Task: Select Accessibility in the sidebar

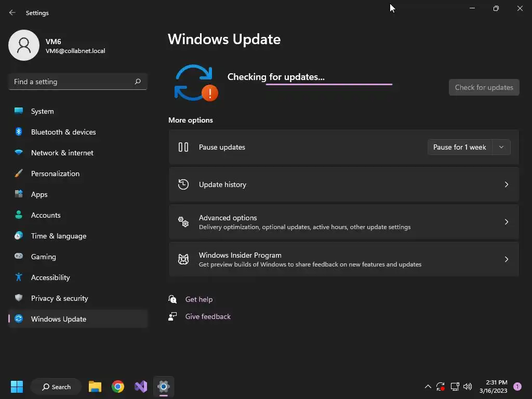Action: pyautogui.click(x=78, y=277)
